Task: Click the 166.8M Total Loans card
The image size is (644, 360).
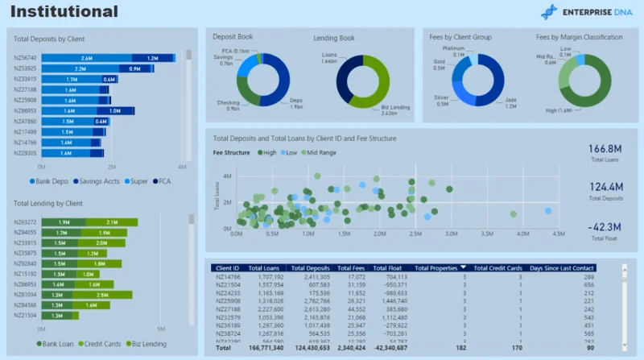Action: coord(605,153)
